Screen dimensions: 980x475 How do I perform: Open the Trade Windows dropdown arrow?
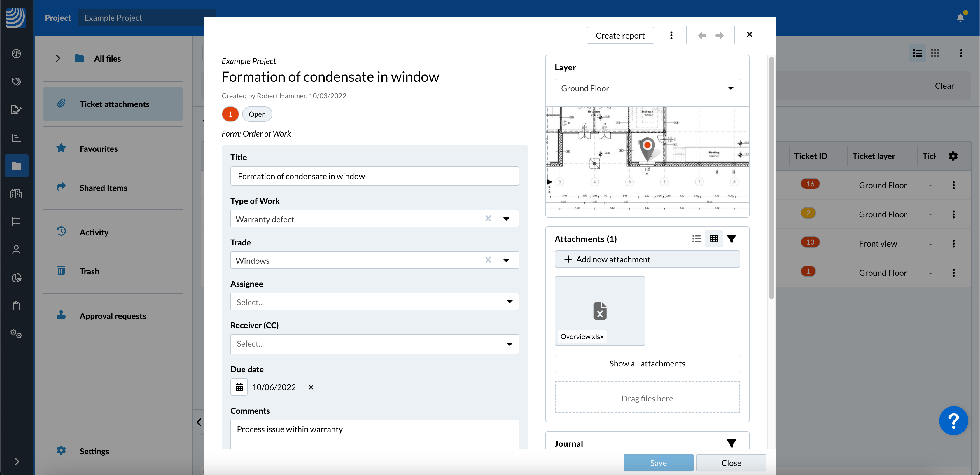pyautogui.click(x=506, y=260)
